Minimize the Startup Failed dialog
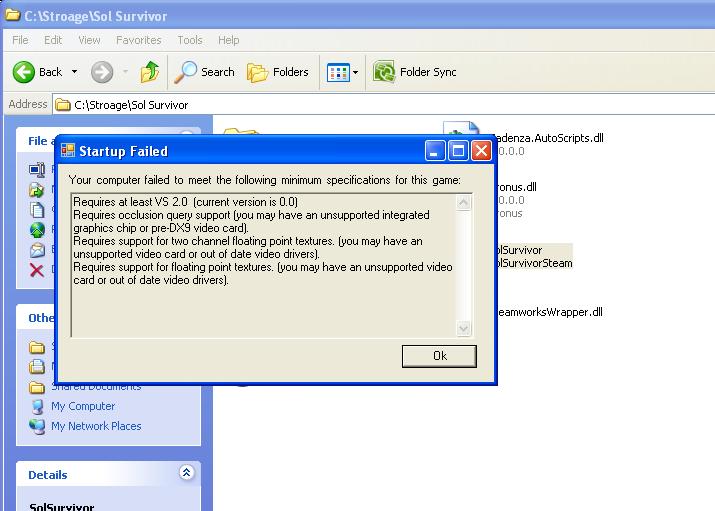The height and width of the screenshot is (511, 715). pos(435,150)
